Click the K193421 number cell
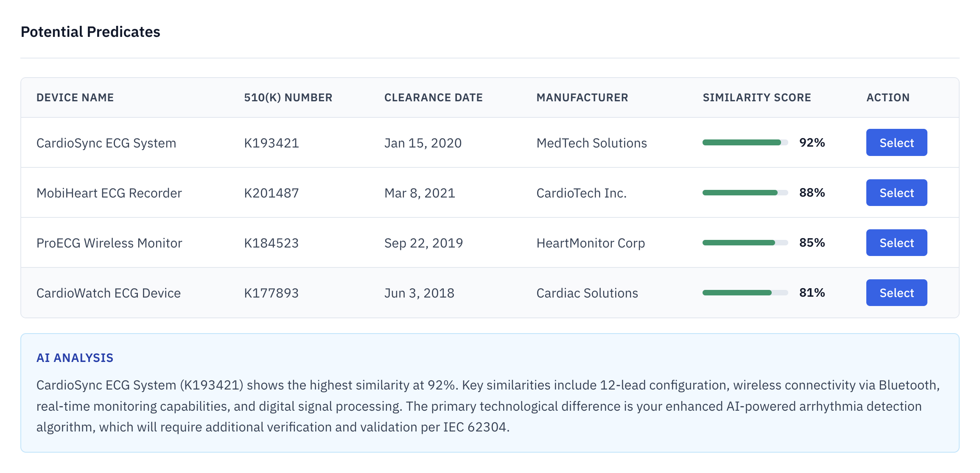Screen dimensions: 980x473 pyautogui.click(x=272, y=143)
